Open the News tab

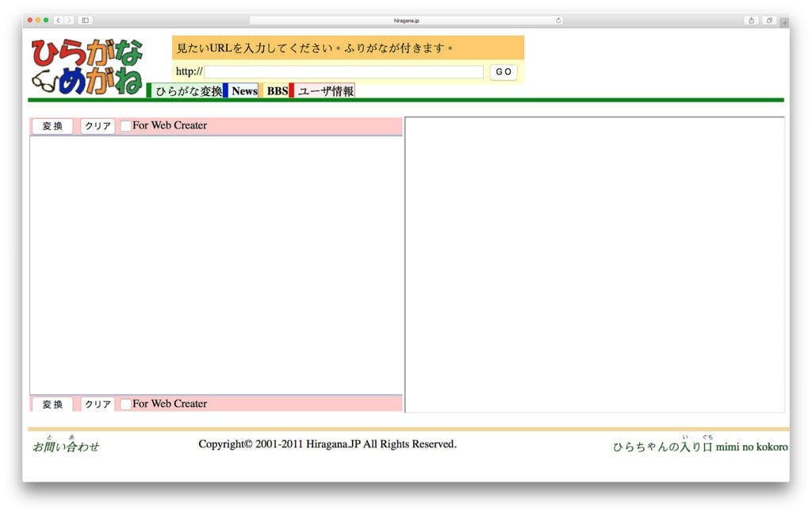(x=244, y=91)
